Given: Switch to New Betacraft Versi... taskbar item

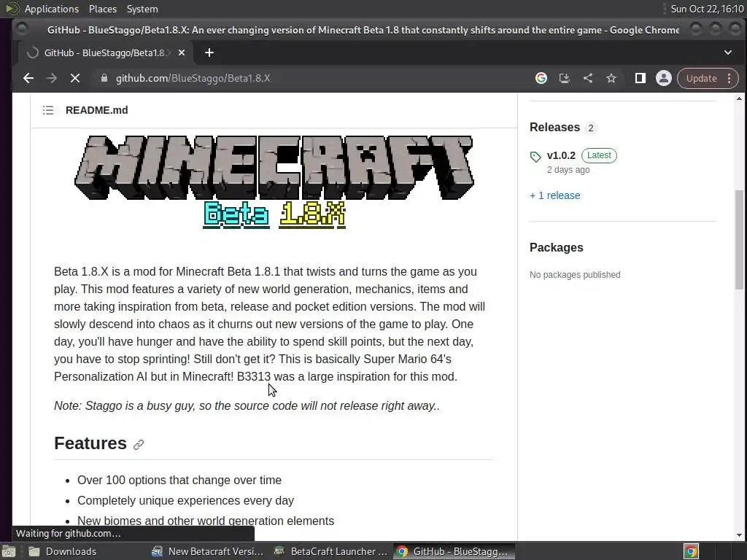Looking at the screenshot, I should click(x=208, y=551).
